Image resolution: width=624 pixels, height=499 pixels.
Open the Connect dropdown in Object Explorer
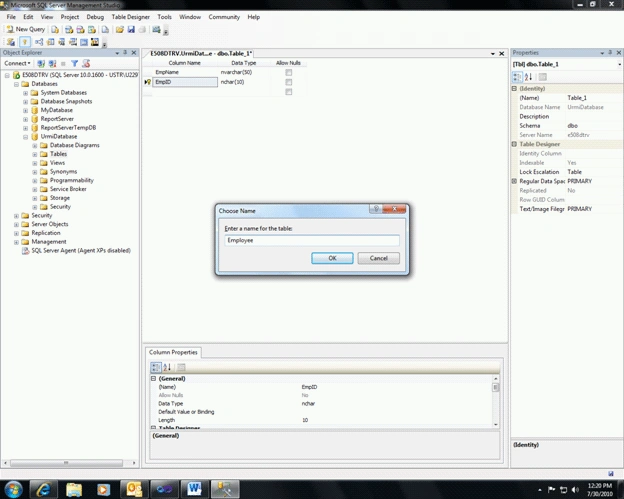[x=17, y=63]
